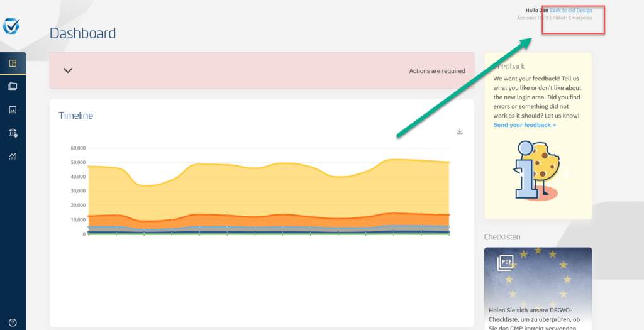Open the DSGVO checklist card
Image resolution: width=644 pixels, height=330 pixels.
coord(538,289)
